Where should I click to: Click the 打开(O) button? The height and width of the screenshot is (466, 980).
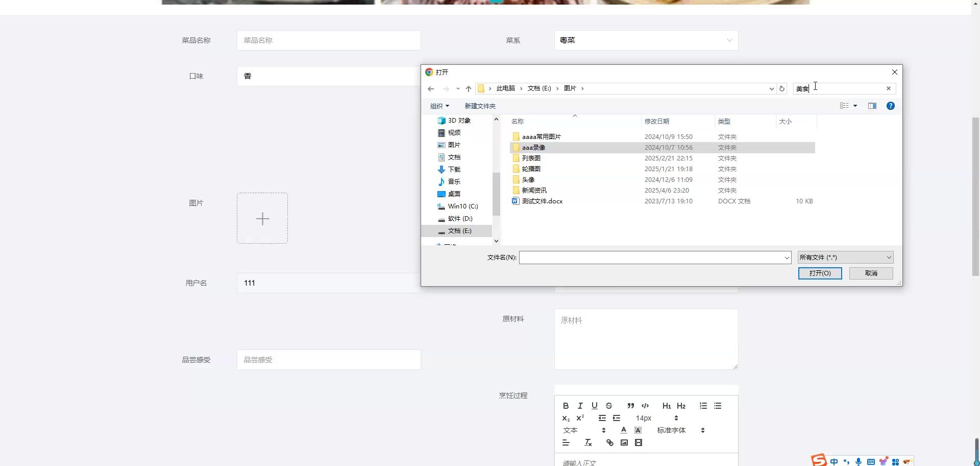pyautogui.click(x=820, y=273)
